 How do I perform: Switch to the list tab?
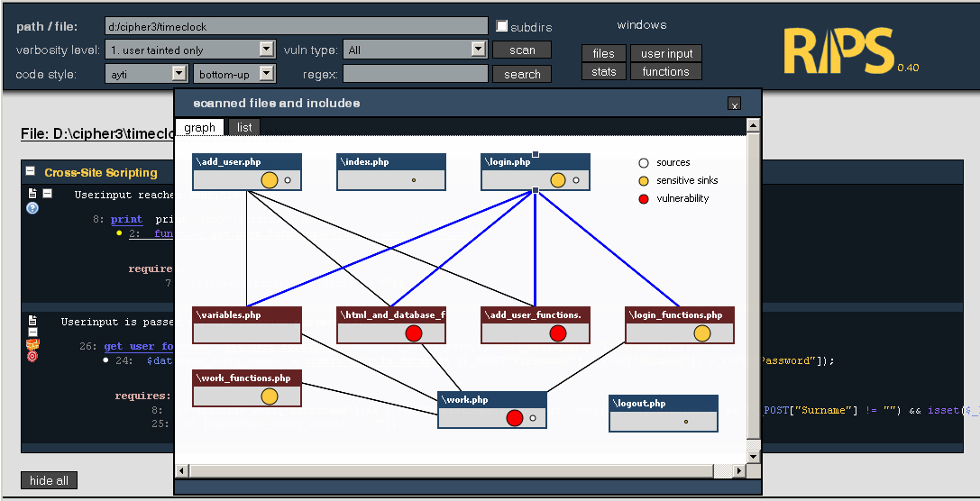[x=244, y=127]
